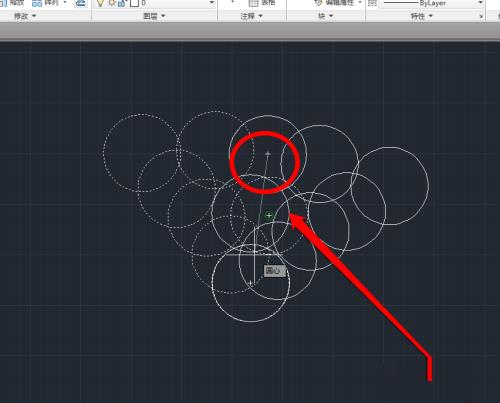Expand the Edit Attributes dropdown arrow
The width and height of the screenshot is (500, 403).
(360, 3)
